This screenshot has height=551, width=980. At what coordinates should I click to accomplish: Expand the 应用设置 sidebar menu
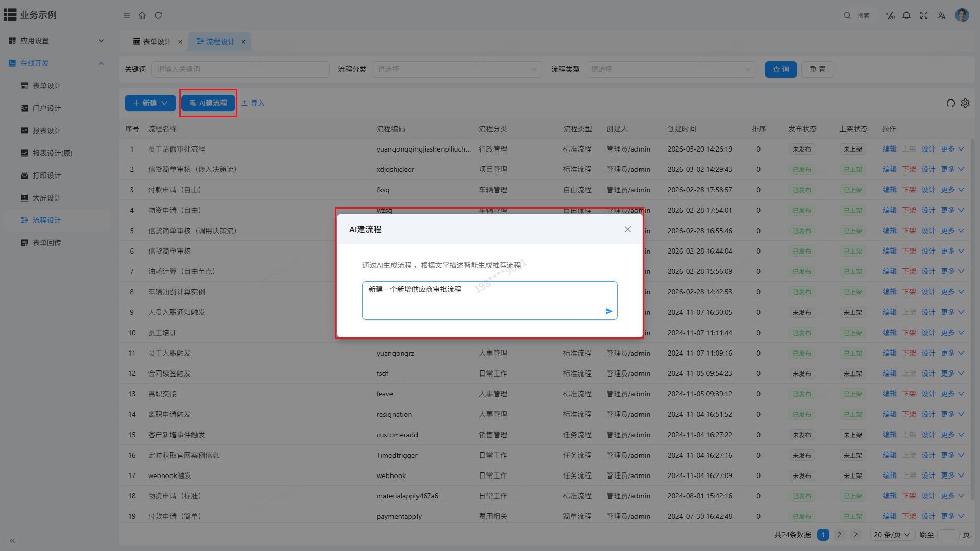coord(56,41)
